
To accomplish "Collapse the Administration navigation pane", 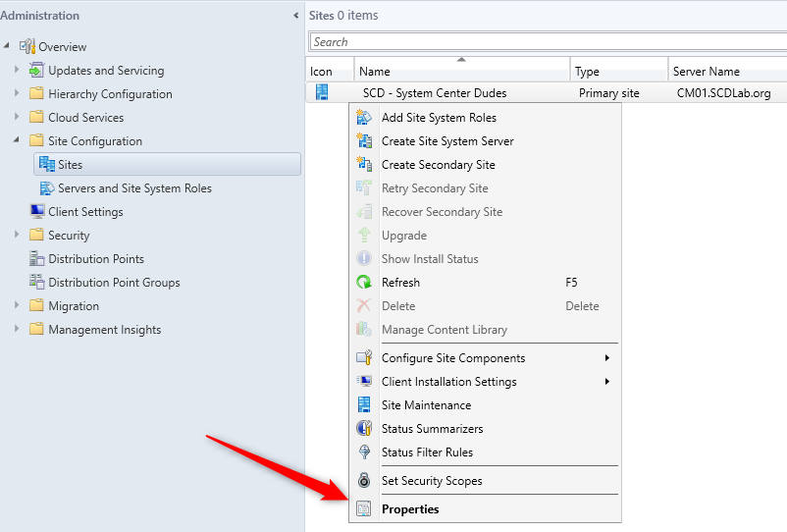I will (296, 16).
